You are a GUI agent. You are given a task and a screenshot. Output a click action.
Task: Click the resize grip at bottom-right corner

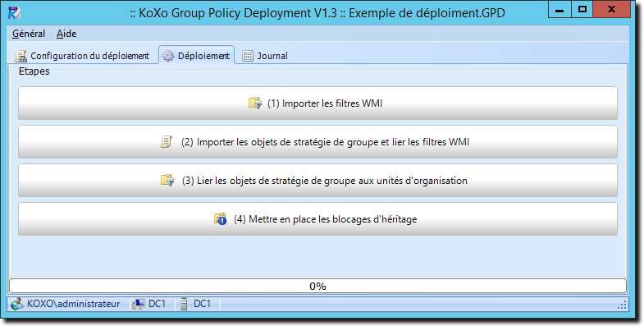tap(622, 305)
